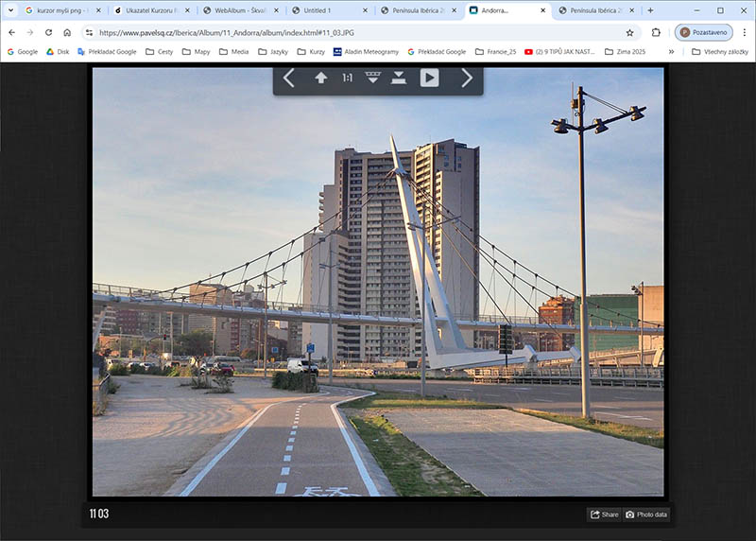Show the thumbnails strip icon
The height and width of the screenshot is (541, 756).
373,79
